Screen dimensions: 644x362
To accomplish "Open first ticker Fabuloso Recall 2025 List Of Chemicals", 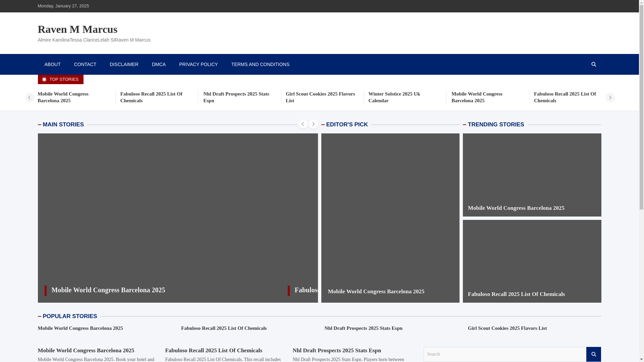I will 151,97.
